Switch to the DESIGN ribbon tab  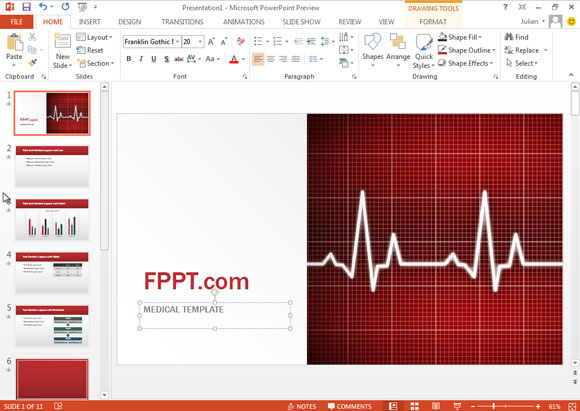tap(129, 22)
